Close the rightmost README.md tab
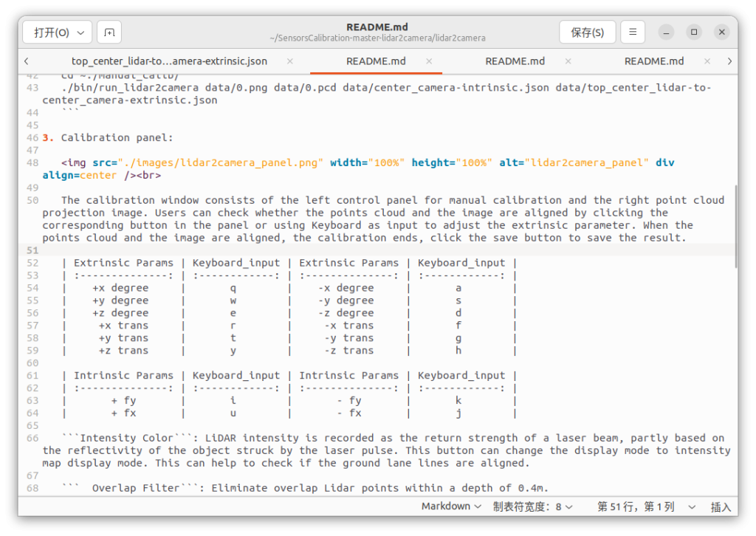756x536 pixels. coord(708,61)
